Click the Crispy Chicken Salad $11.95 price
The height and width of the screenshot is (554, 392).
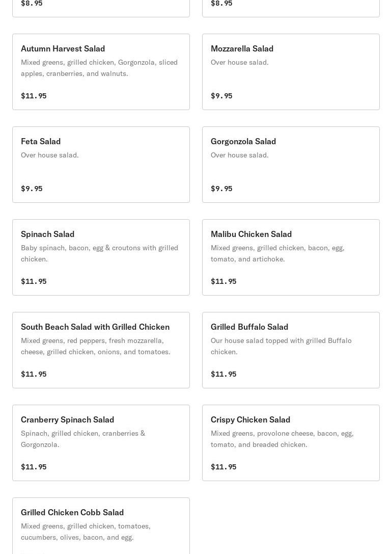pos(223,467)
